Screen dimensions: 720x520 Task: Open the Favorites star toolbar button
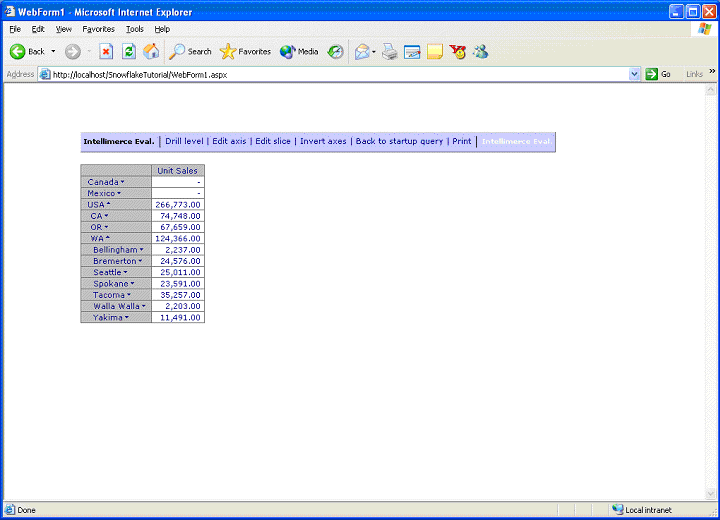245,51
